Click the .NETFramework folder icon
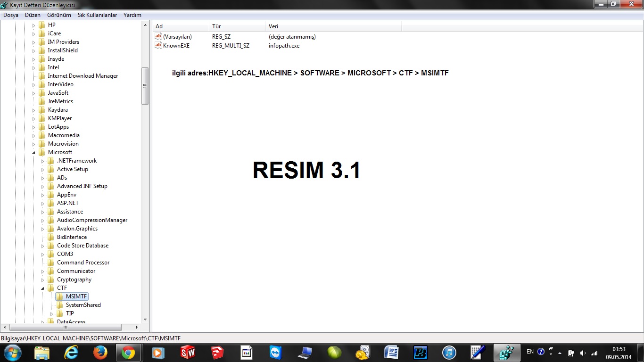The image size is (644, 362). click(51, 161)
